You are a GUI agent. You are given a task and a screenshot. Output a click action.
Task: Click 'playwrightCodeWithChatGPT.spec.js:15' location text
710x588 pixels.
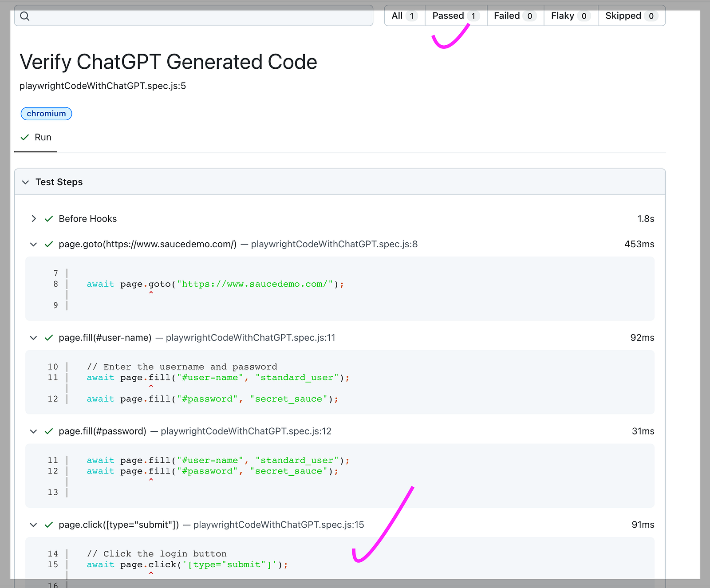279,525
